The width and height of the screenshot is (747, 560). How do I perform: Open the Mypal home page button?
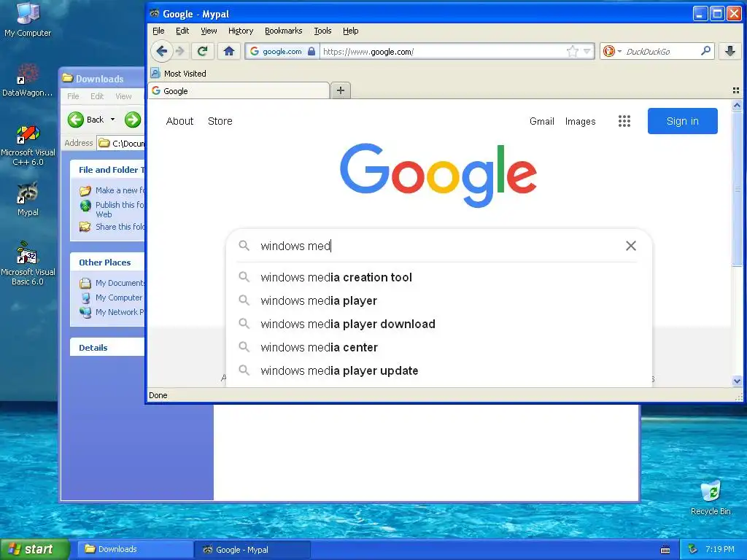pos(229,51)
